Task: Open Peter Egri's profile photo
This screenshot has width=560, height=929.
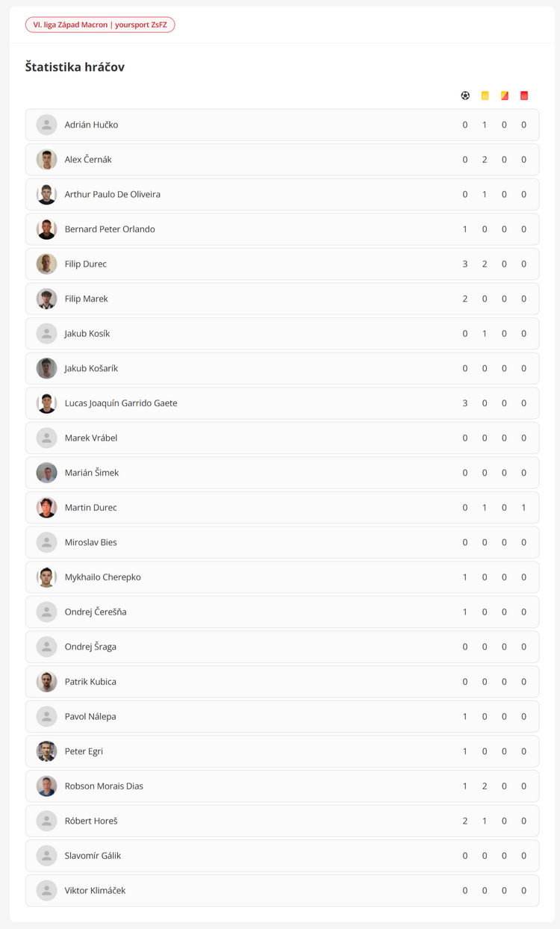Action: [46, 751]
